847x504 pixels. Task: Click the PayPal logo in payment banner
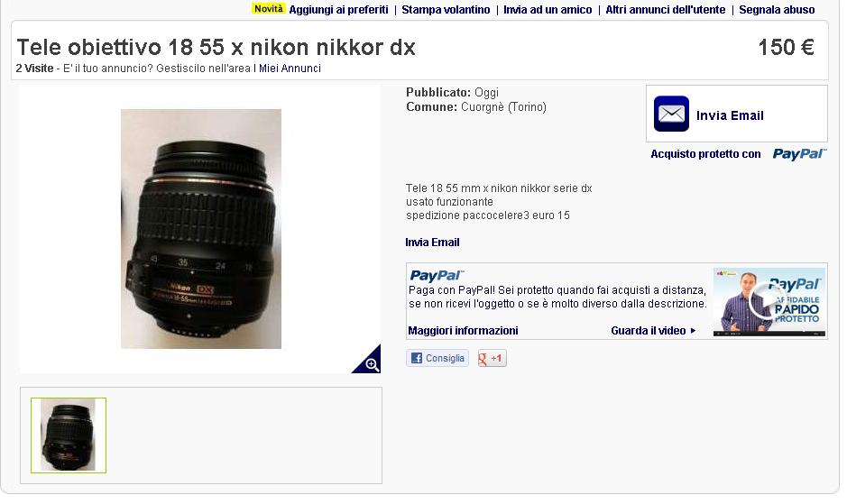437,276
